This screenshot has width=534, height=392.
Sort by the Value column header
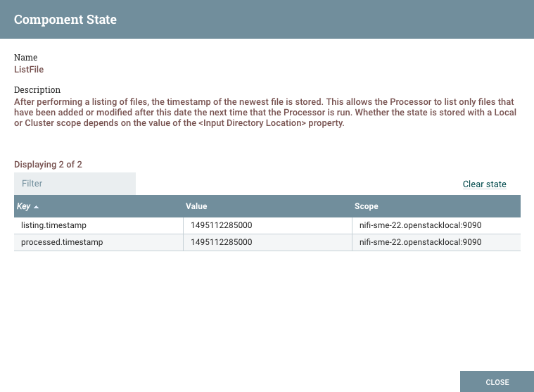196,207
